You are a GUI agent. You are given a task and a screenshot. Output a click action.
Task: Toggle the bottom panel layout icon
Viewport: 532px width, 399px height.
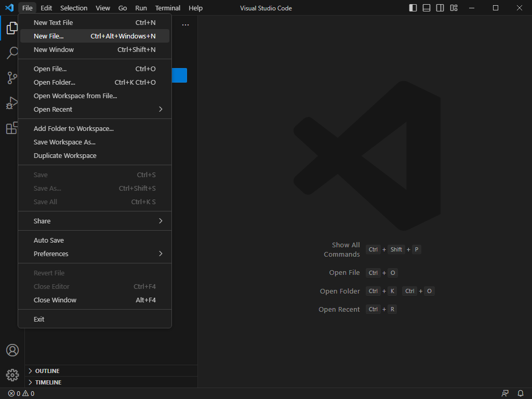coord(427,8)
